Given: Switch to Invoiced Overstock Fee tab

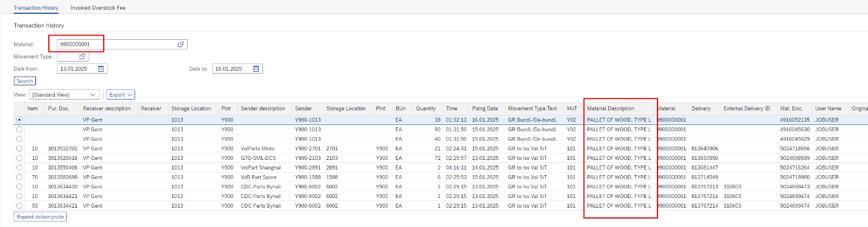Looking at the screenshot, I should [x=98, y=8].
